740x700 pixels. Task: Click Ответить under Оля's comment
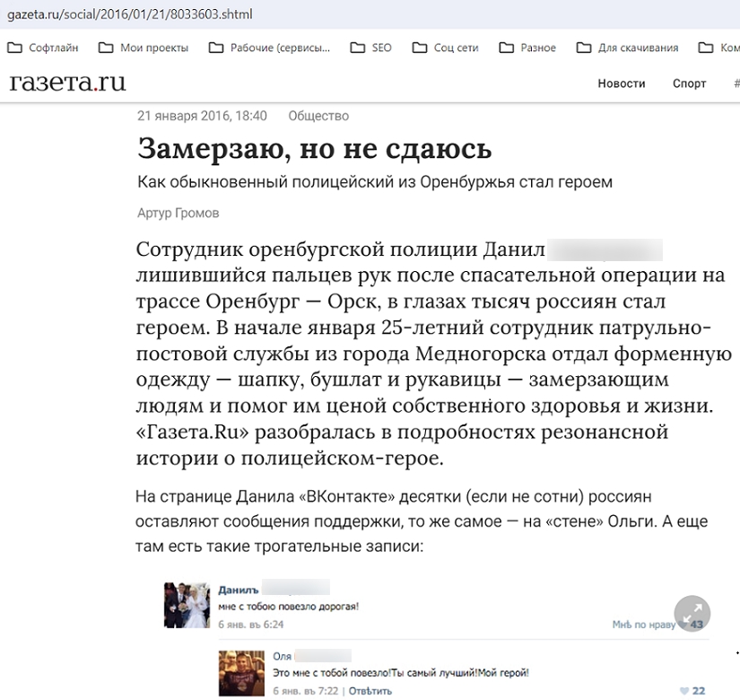pos(370,691)
